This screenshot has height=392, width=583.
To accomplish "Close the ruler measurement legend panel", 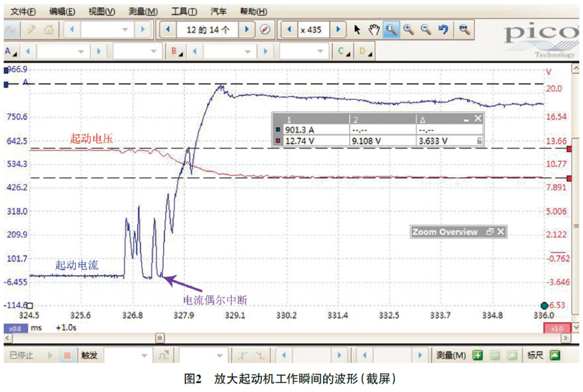I will click(x=478, y=119).
